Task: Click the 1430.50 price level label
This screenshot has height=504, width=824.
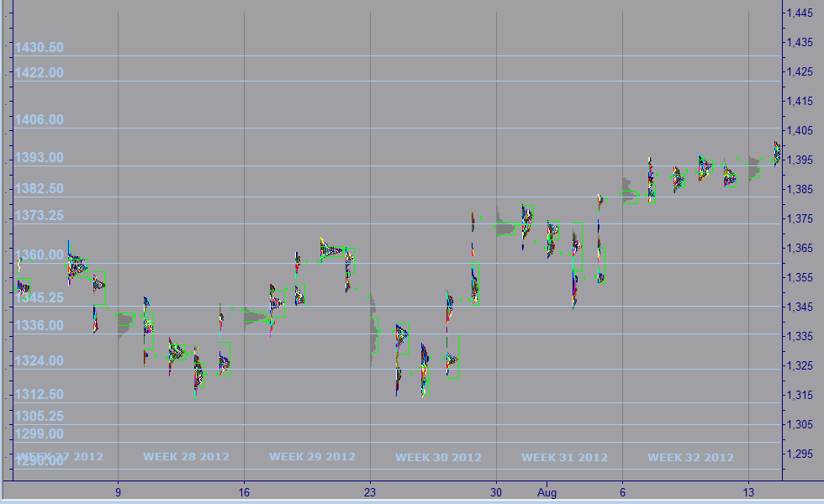Action: pyautogui.click(x=39, y=48)
